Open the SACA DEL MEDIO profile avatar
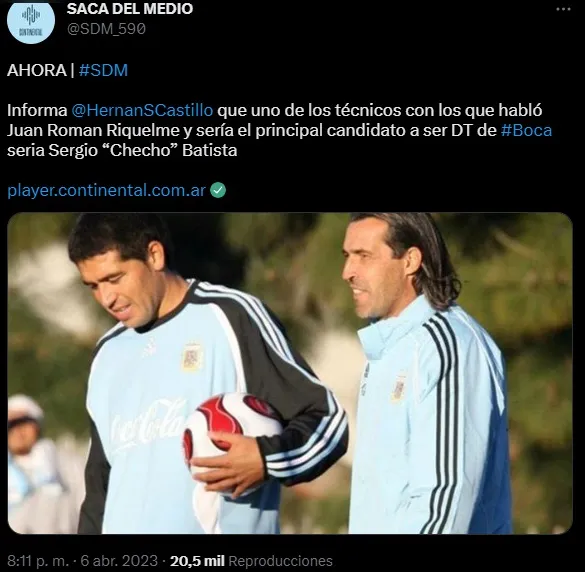The height and width of the screenshot is (572, 585). point(31,21)
